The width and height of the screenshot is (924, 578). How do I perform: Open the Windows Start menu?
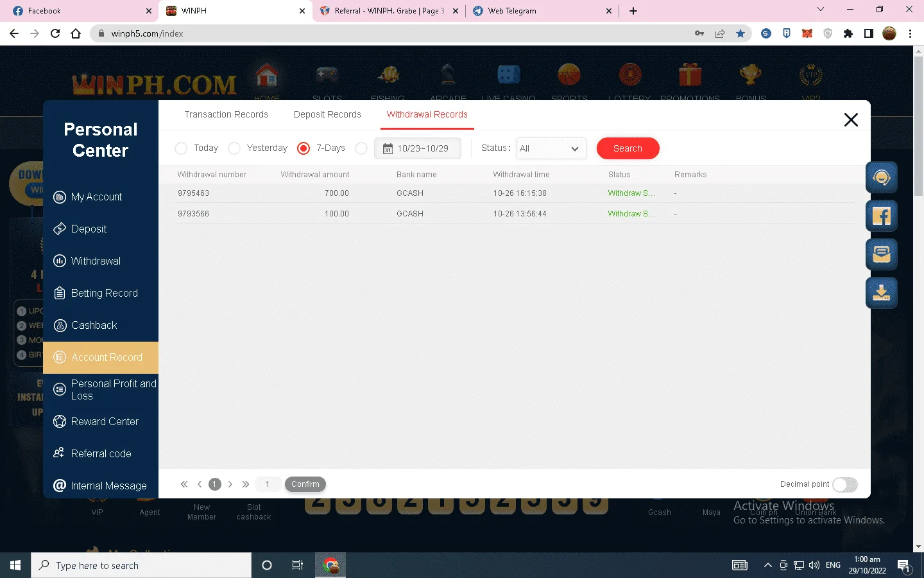15,565
